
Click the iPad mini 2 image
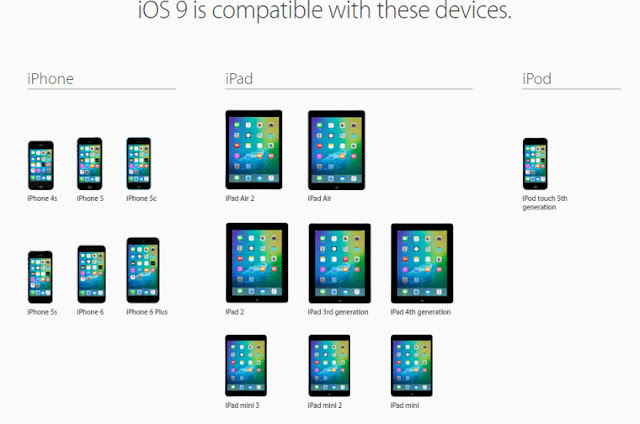coord(329,366)
